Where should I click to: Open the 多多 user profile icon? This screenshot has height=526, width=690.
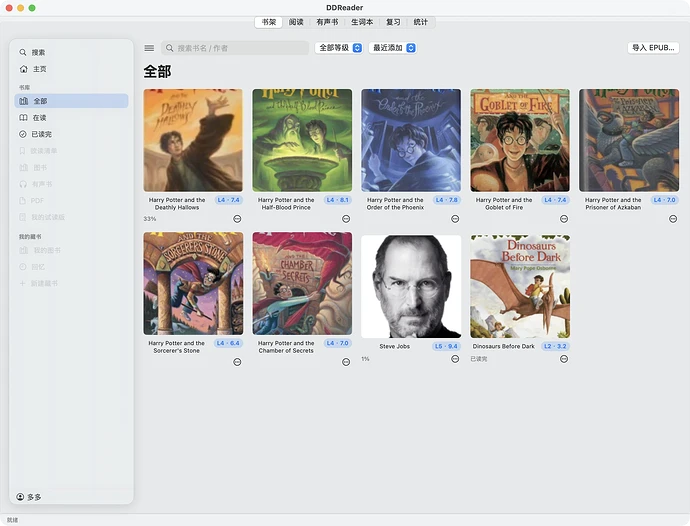(x=20, y=497)
